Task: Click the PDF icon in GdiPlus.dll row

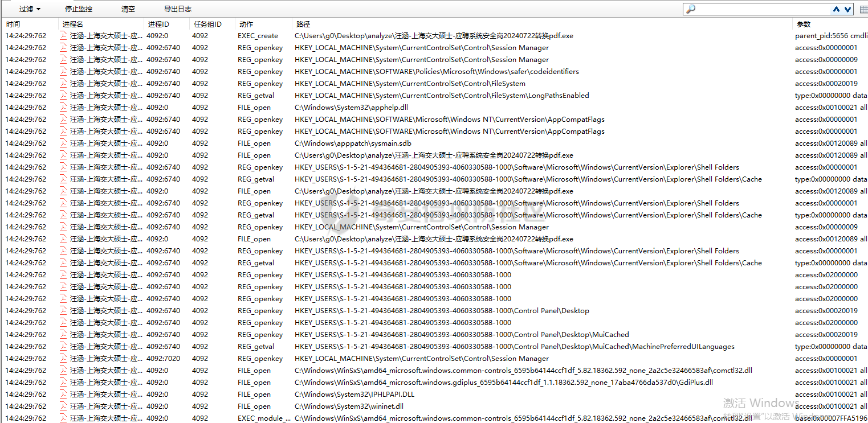Action: pyautogui.click(x=64, y=382)
